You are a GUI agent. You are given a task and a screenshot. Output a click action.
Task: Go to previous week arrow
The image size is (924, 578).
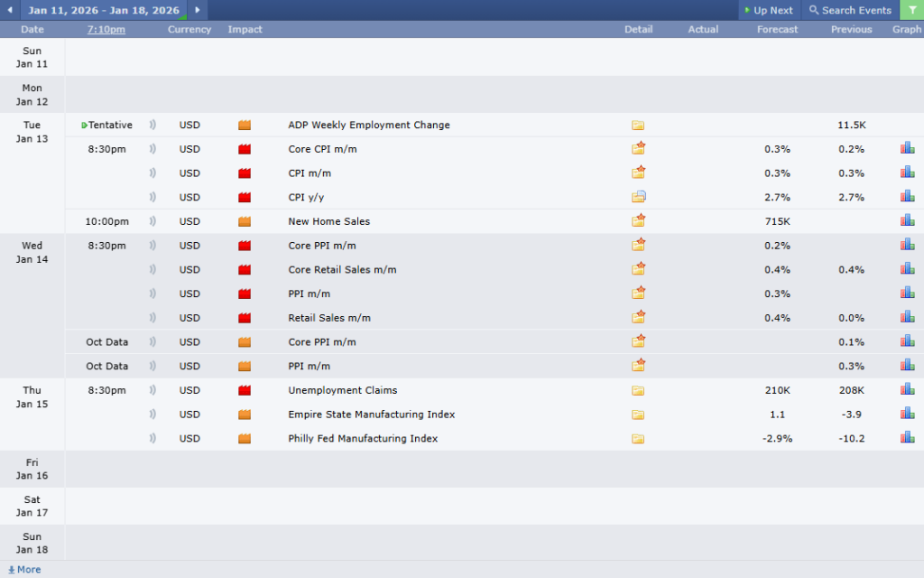pos(9,10)
